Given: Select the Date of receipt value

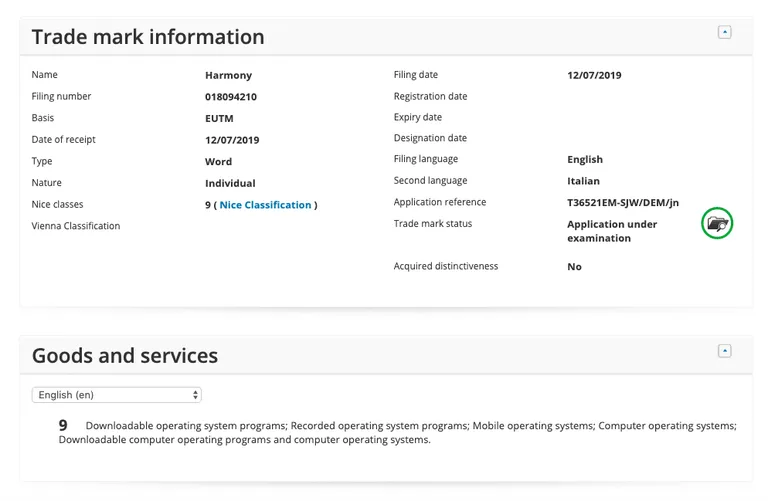Looking at the screenshot, I should (232, 140).
